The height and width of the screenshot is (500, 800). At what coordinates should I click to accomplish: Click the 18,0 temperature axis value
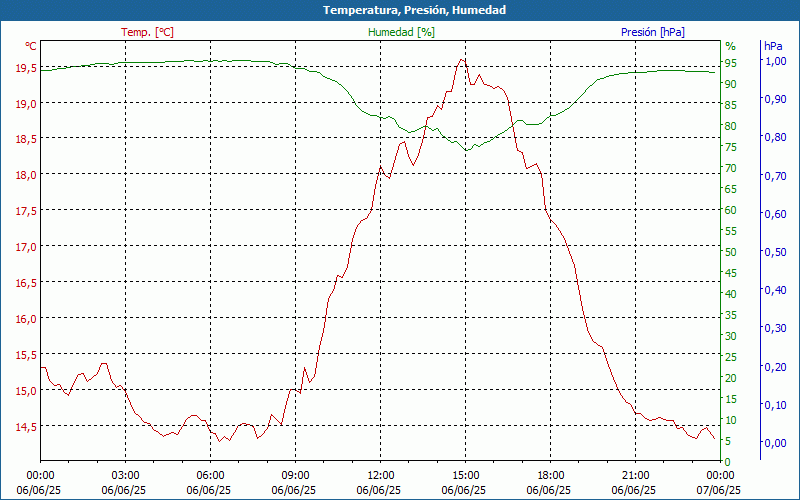28,174
